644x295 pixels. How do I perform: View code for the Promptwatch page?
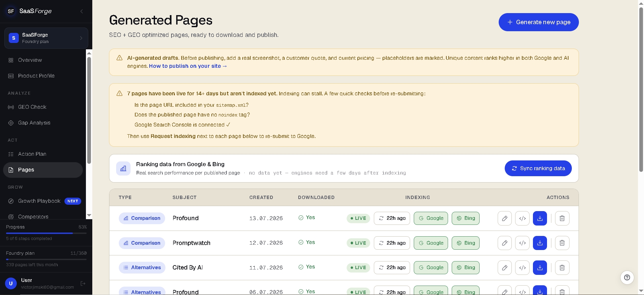coord(522,243)
